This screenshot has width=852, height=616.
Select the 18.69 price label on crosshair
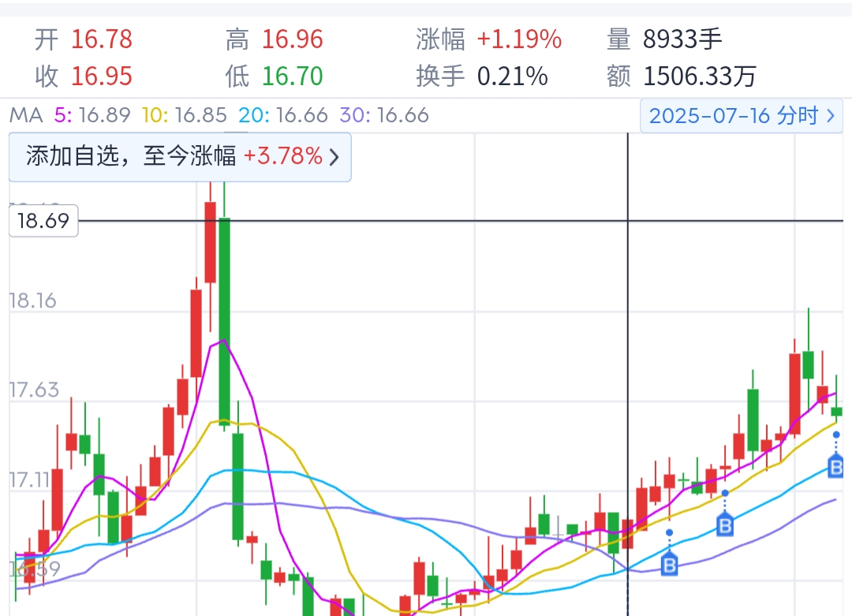(43, 221)
